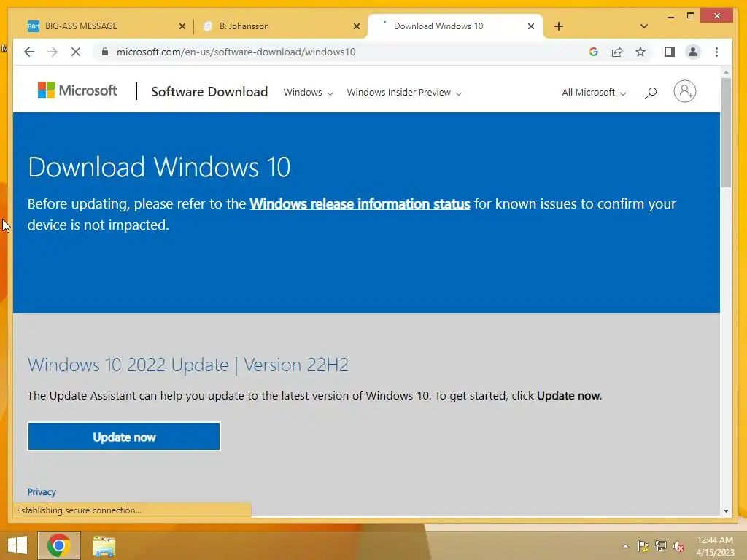Click the muted volume tray icon
The image size is (747, 560).
click(678, 546)
